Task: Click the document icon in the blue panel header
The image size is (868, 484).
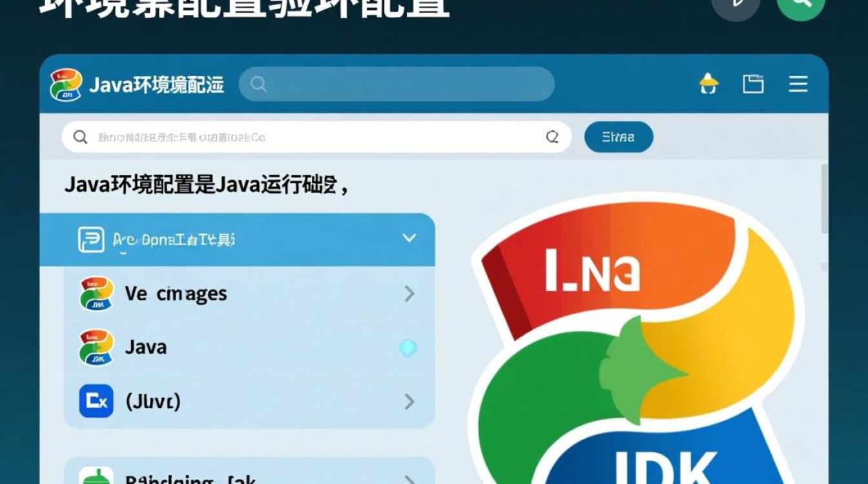Action: (x=92, y=238)
